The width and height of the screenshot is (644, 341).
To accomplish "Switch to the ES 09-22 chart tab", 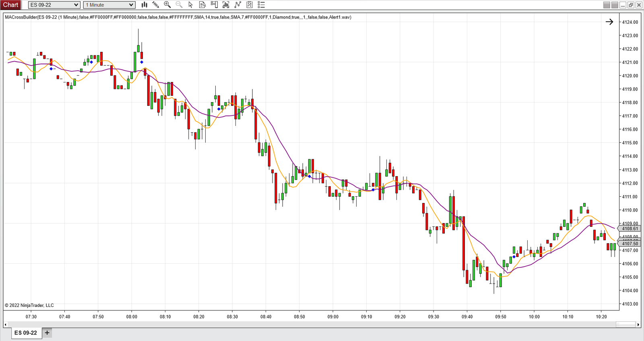I will pyautogui.click(x=26, y=333).
